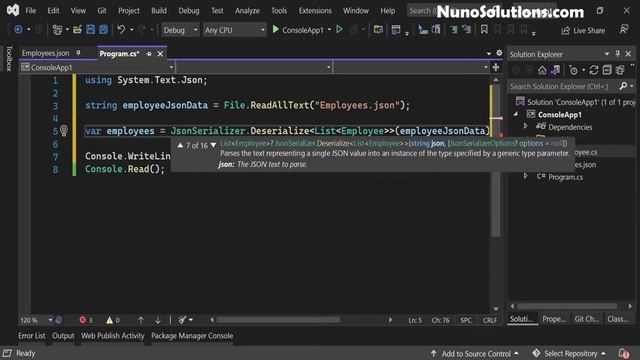Click the navigate backward arrow icon
The image size is (640, 360).
[18, 30]
